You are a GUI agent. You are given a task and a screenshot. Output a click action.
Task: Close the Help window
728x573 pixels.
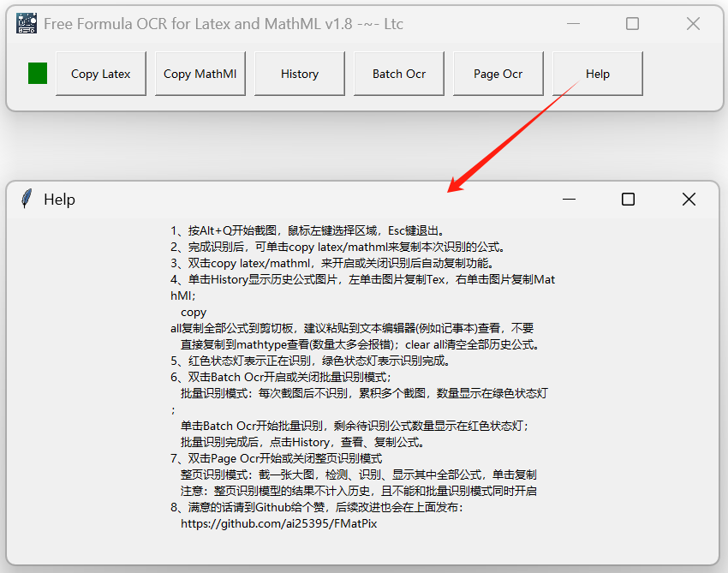689,200
